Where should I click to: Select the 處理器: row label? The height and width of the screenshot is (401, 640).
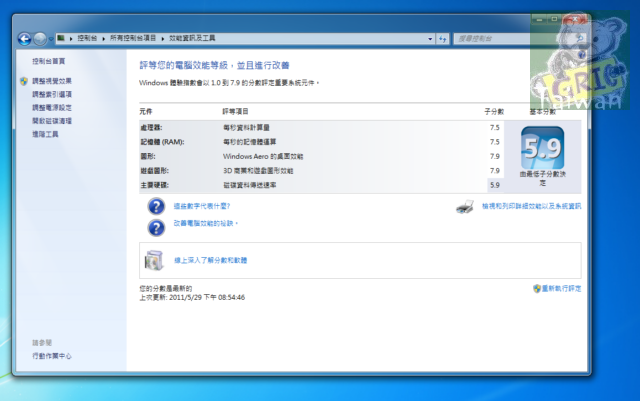(151, 128)
